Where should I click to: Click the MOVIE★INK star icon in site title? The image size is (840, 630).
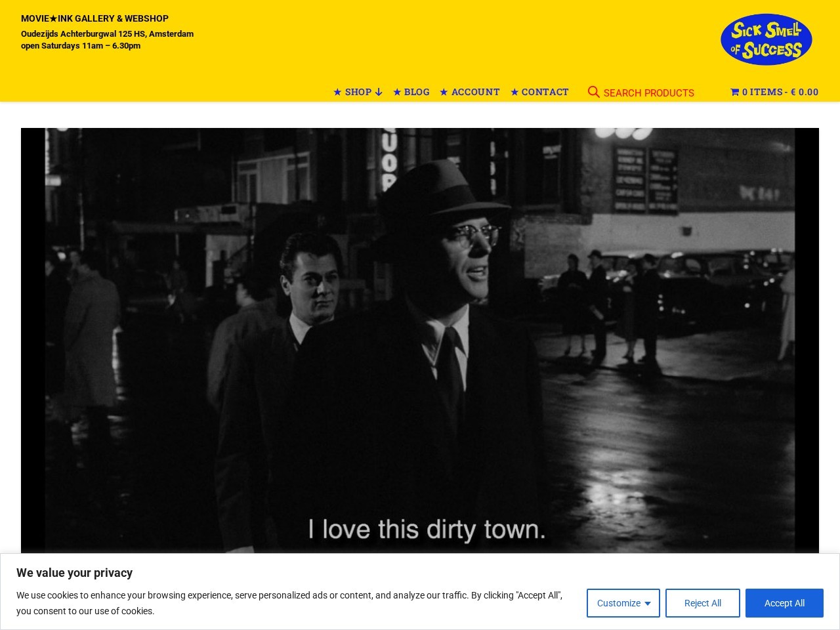click(53, 18)
